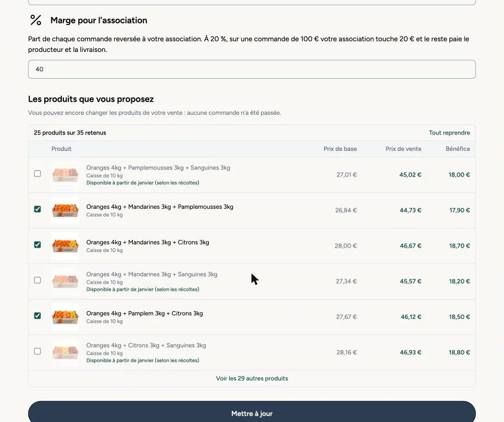Check the Oranges + Pamplemousses + Sanguines checkbox

(38, 174)
